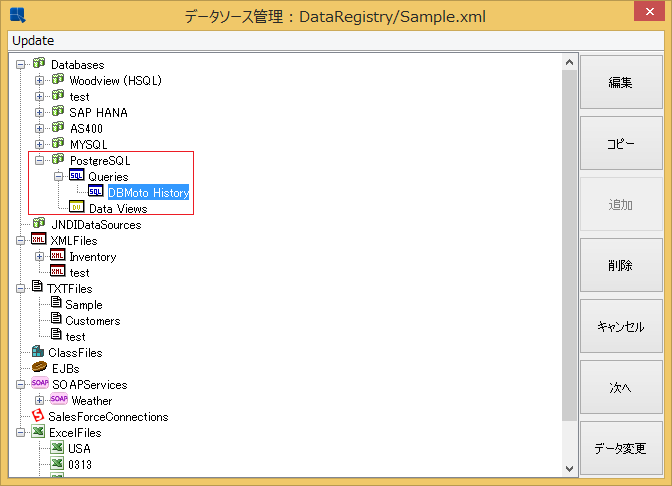Click the SOAPServices icon

pyautogui.click(x=39, y=383)
